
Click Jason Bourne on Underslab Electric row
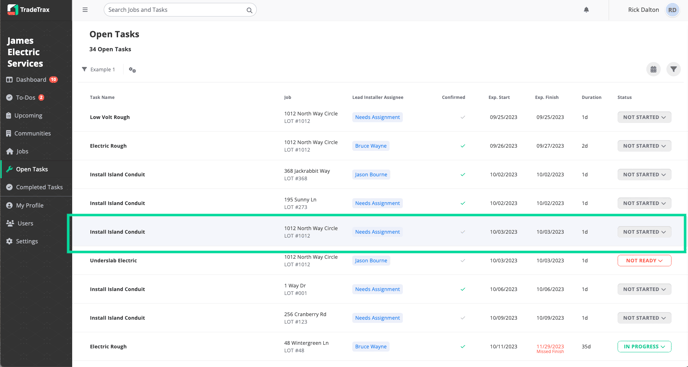tap(371, 261)
